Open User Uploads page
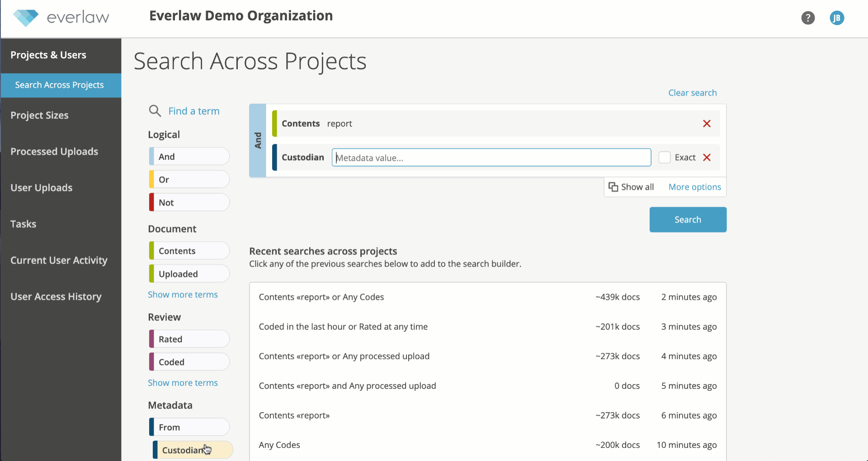868x461 pixels. pyautogui.click(x=41, y=188)
